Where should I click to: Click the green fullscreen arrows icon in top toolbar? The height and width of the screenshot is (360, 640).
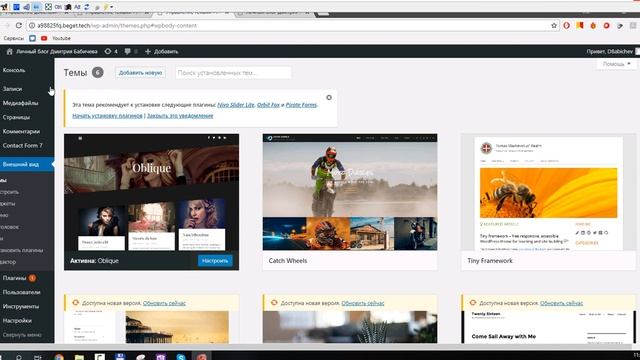(48, 7)
